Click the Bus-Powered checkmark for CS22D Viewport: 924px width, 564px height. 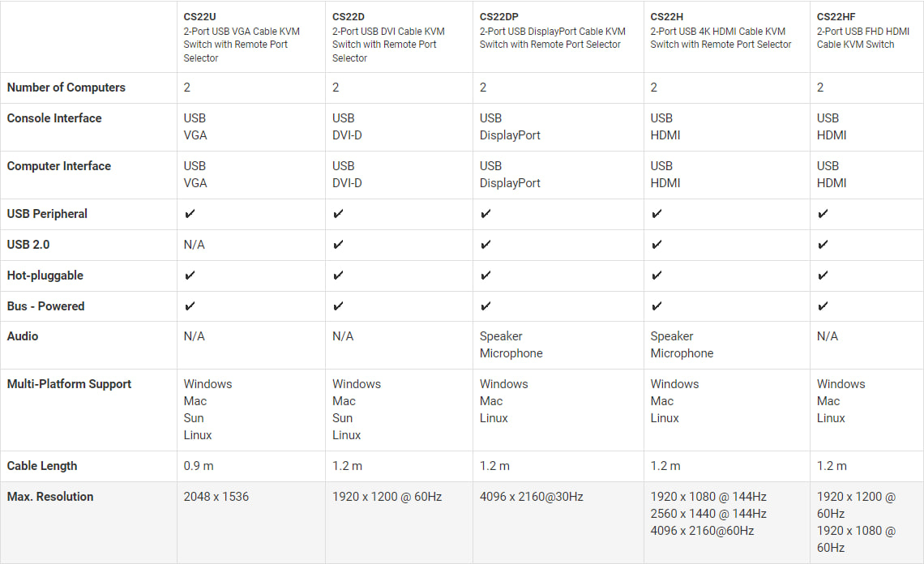coord(338,305)
